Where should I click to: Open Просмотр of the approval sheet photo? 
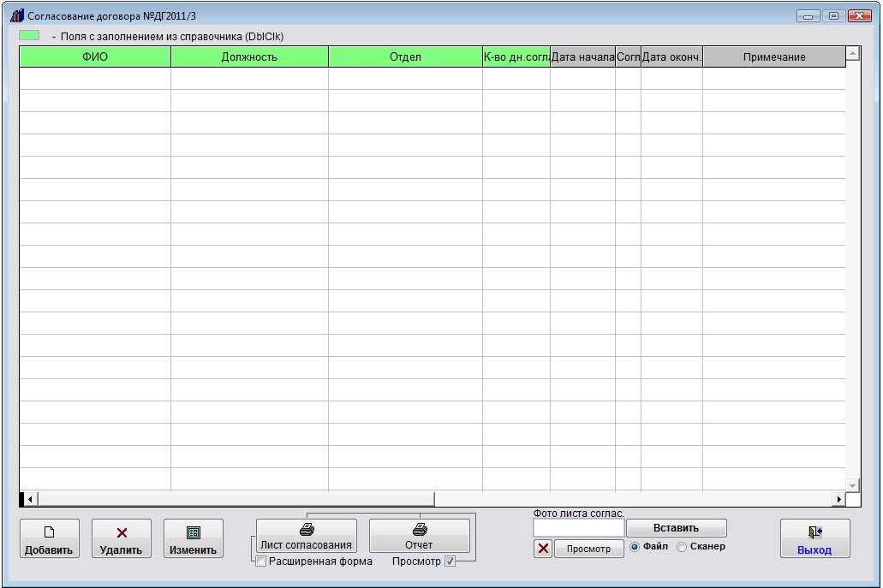[588, 549]
